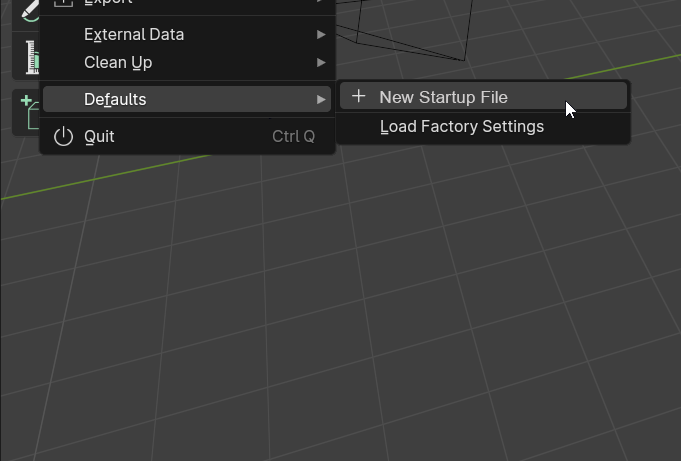Click the Export menu item
681x461 pixels.
click(187, 3)
